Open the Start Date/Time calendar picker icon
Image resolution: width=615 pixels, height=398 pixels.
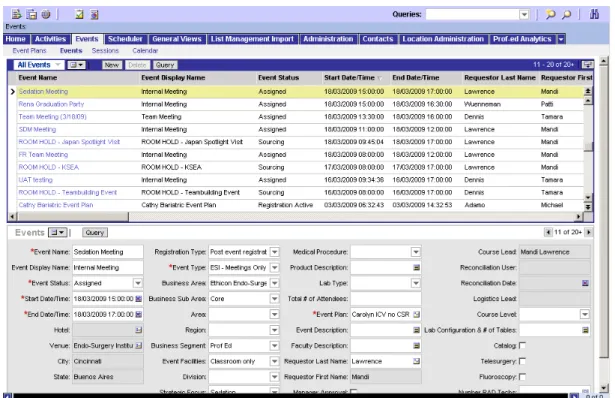138,299
